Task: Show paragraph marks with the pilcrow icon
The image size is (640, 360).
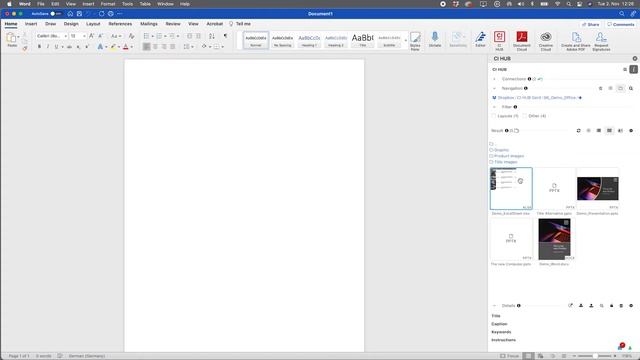Action: pos(225,36)
